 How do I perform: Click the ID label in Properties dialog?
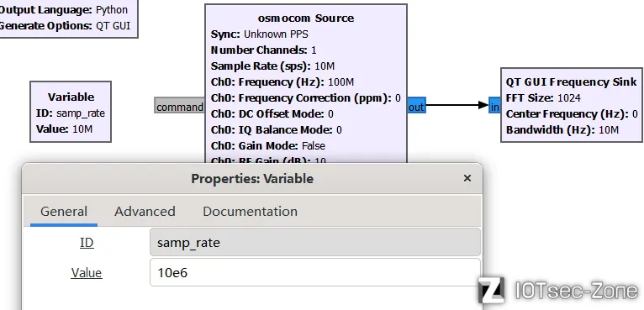[87, 243]
